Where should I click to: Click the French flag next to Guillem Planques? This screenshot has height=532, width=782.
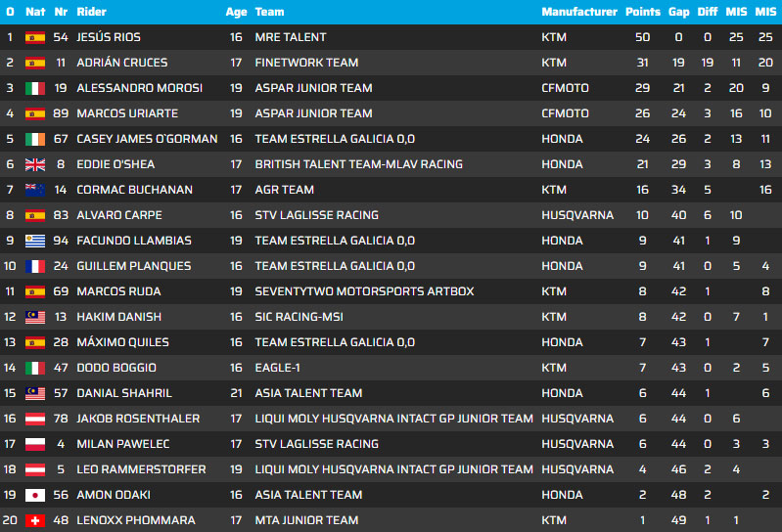35,266
